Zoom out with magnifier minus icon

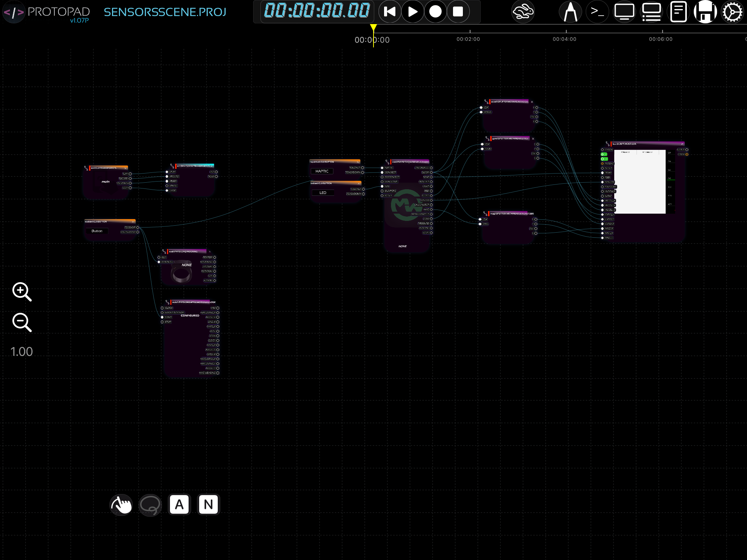pyautogui.click(x=22, y=322)
